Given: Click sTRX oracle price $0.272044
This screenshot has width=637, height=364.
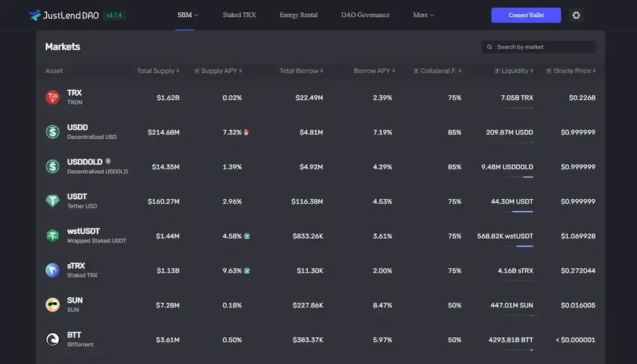Looking at the screenshot, I should [x=578, y=270].
